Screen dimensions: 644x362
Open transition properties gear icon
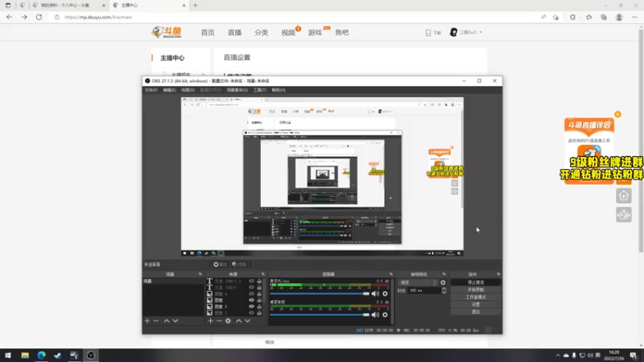click(443, 282)
